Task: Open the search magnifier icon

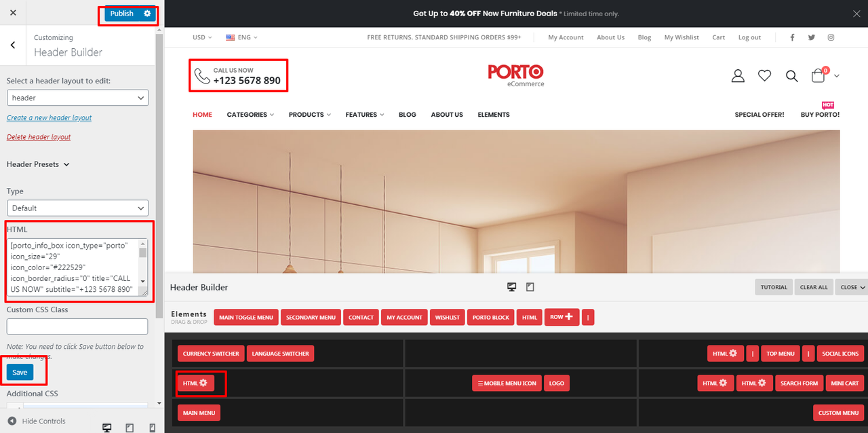Action: 792,76
